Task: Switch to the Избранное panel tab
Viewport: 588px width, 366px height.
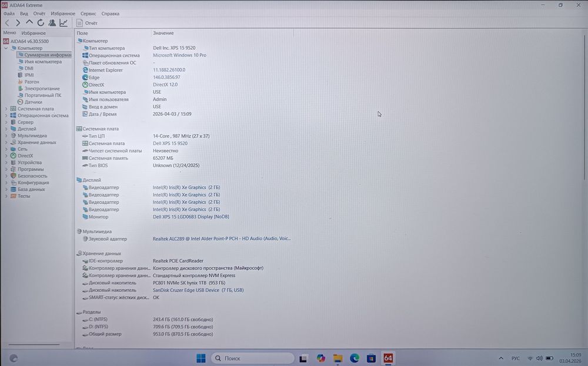Action: 34,33
